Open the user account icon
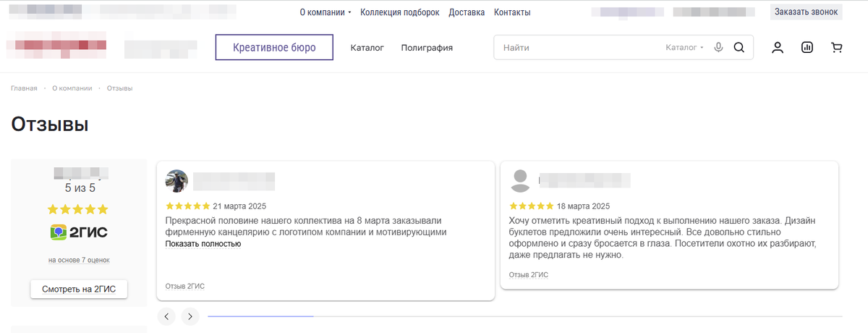 click(x=778, y=48)
